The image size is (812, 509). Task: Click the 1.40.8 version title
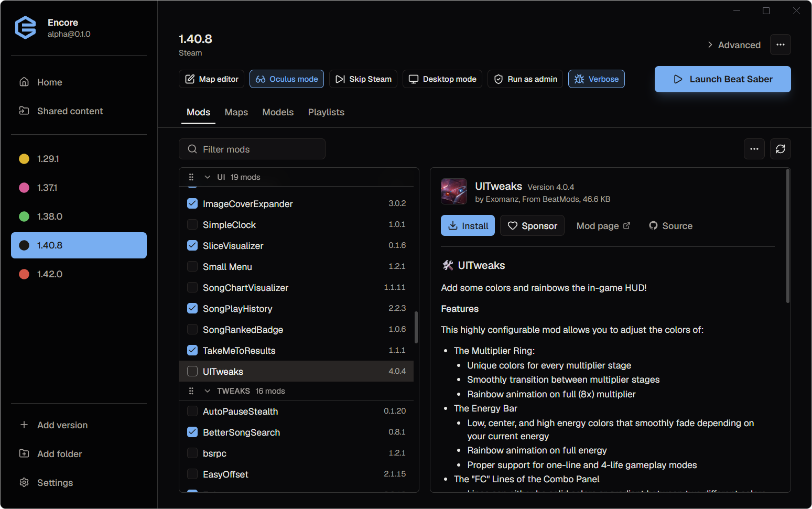pyautogui.click(x=196, y=39)
